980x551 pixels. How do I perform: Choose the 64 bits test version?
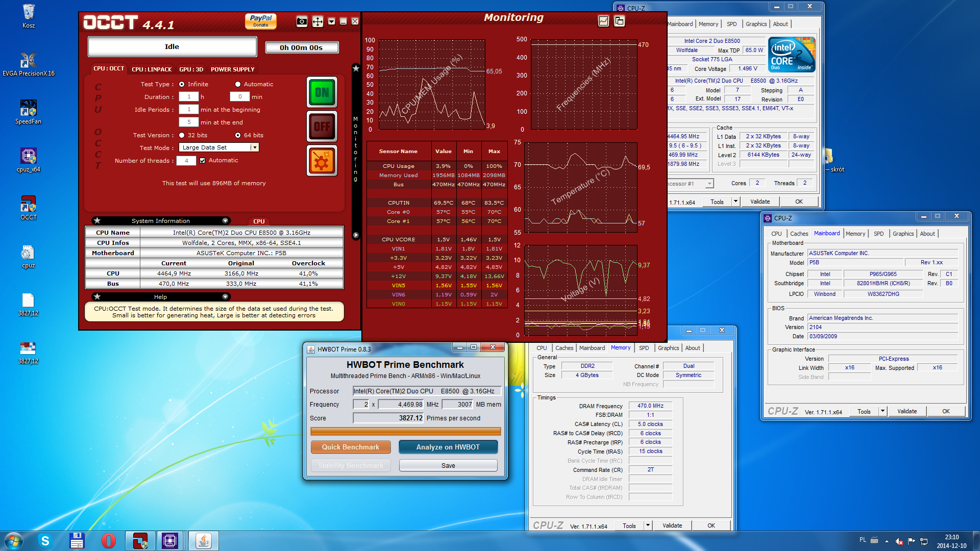point(238,135)
